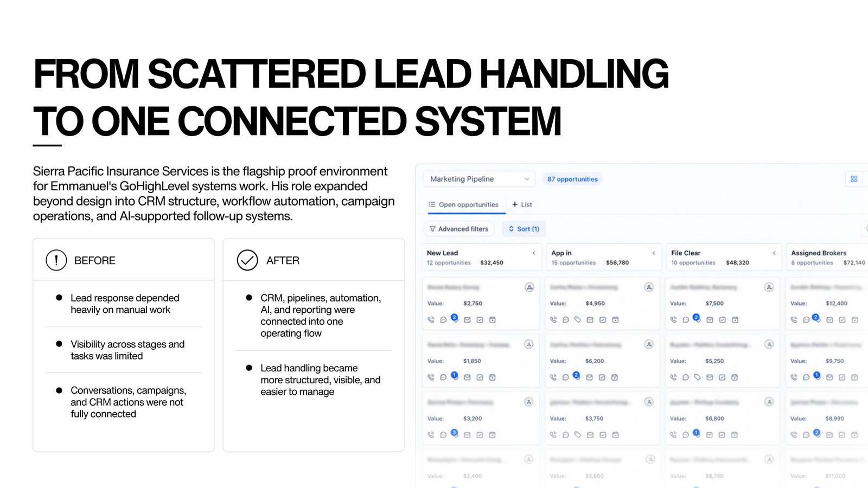Click the BEFORE card heading

(x=95, y=260)
